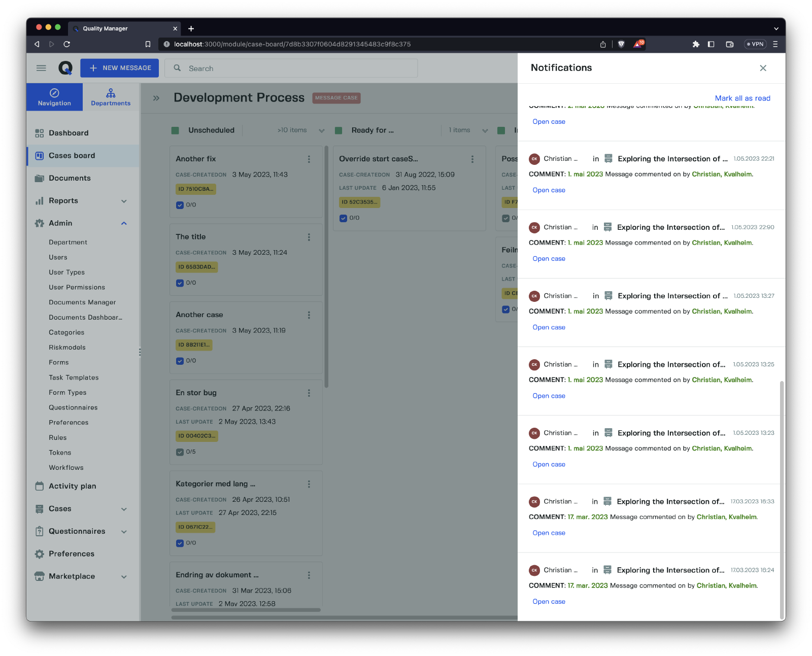This screenshot has height=656, width=812.
Task: Open three-dot menu on En stor bug card
Action: coord(309,393)
